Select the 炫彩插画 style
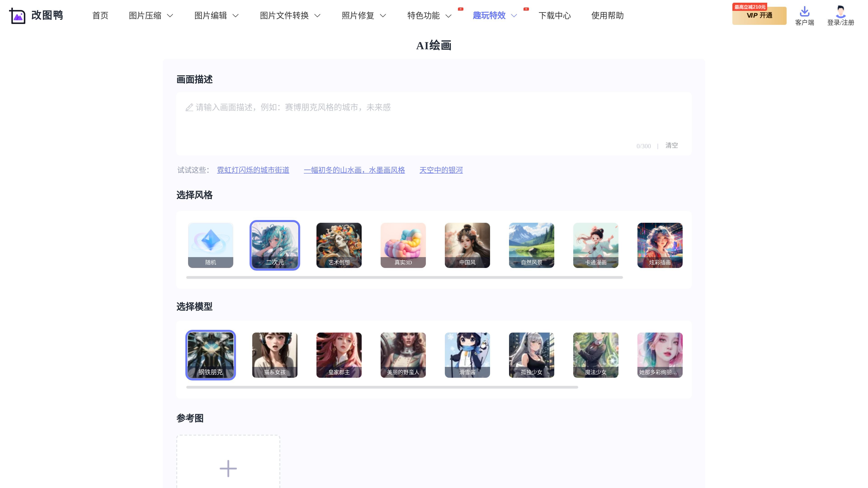Screen dimensions: 868x488 click(x=660, y=245)
